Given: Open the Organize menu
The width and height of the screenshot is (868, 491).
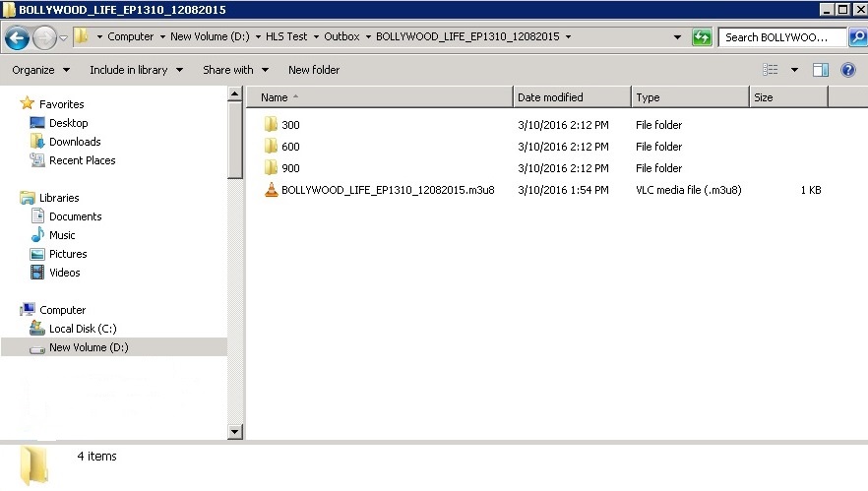Looking at the screenshot, I should [x=40, y=70].
